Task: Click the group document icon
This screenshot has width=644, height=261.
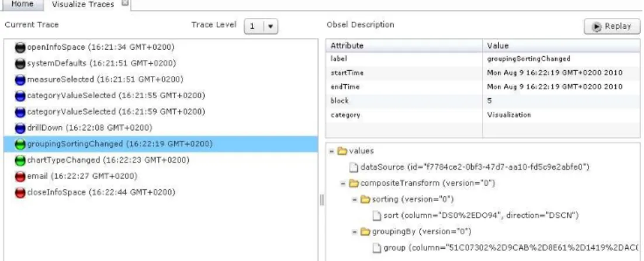Action: tap(376, 248)
